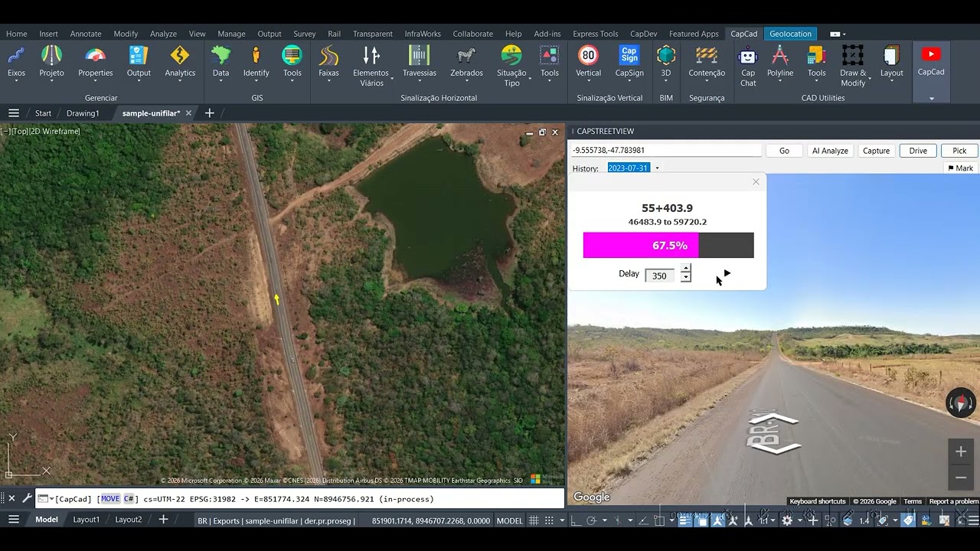The image size is (980, 551).
Task: Open the GIS panel Tools icon
Action: [x=292, y=62]
